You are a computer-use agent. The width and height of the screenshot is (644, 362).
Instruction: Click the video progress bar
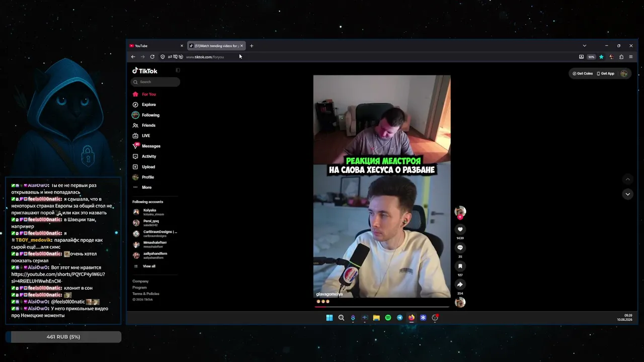click(382, 306)
